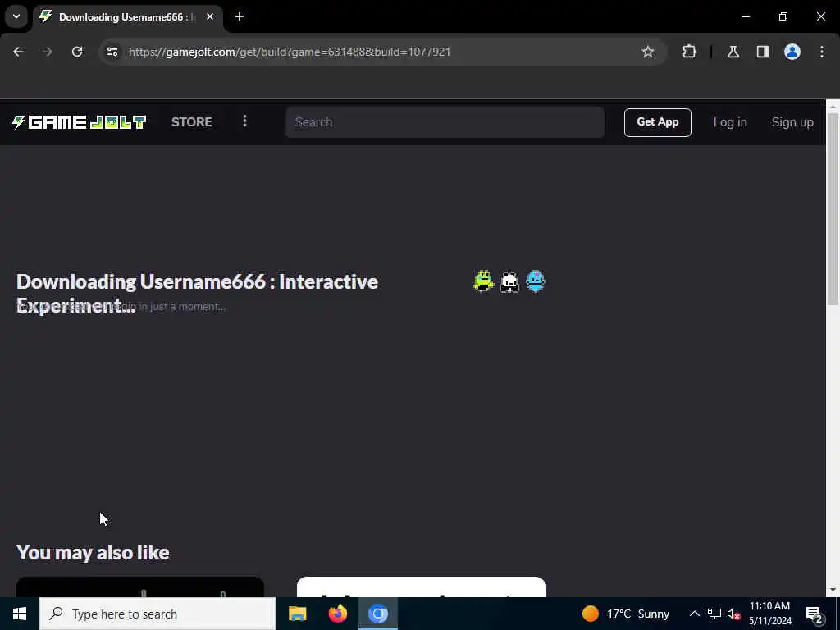Open the Chrome three-dot menu

[x=822, y=52]
